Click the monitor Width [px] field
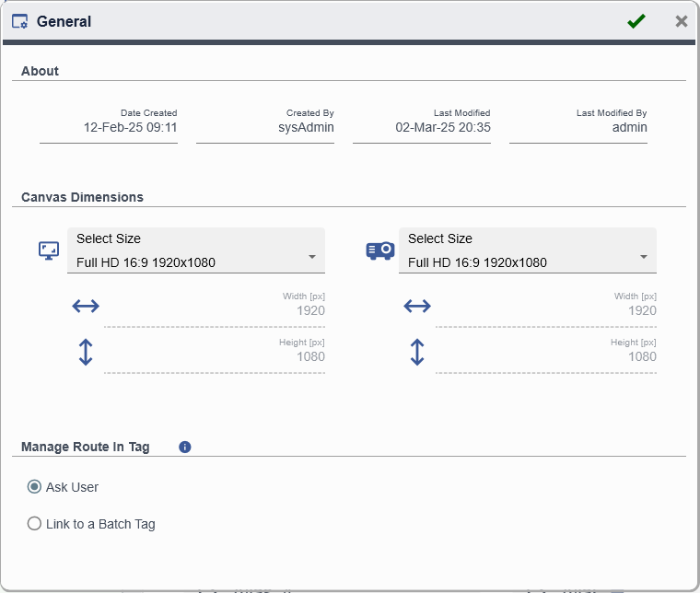This screenshot has height=593, width=700. [x=215, y=310]
